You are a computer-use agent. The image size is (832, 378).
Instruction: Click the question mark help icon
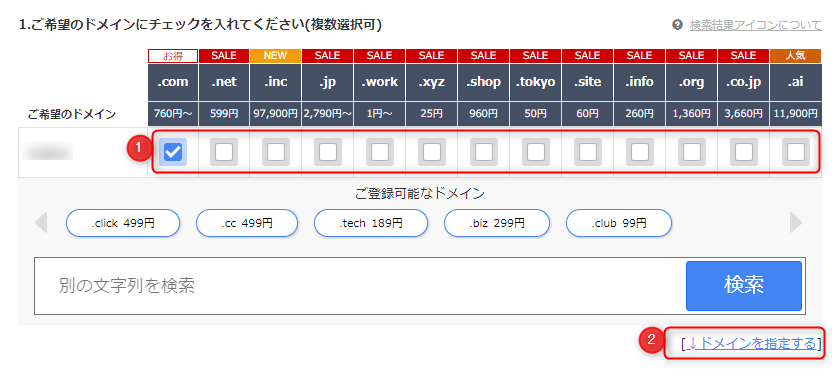point(677,25)
